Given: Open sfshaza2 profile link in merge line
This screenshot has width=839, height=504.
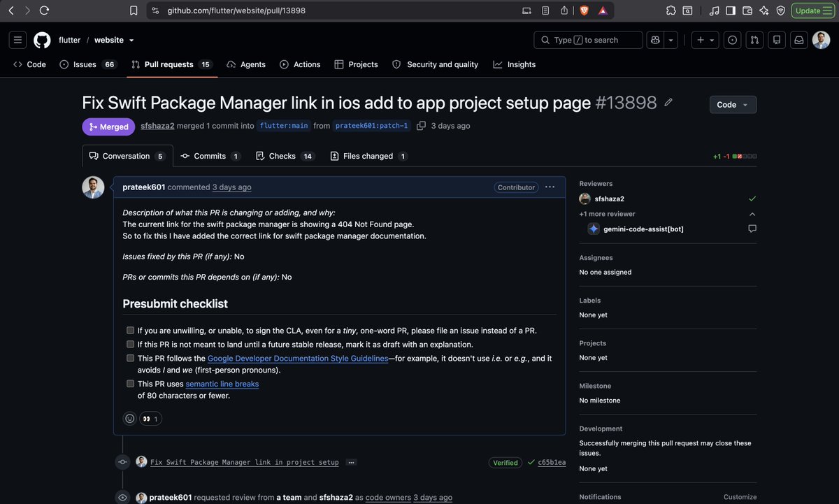Looking at the screenshot, I should [x=157, y=126].
